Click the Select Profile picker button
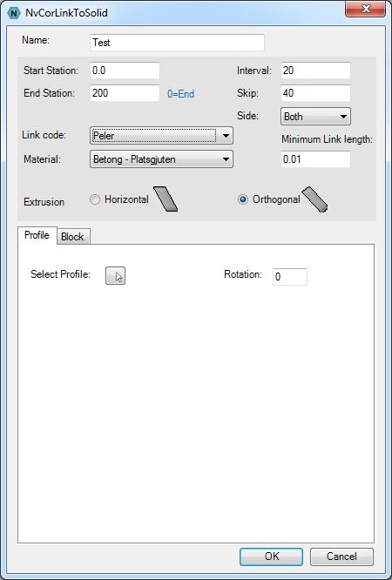The image size is (392, 580). click(x=116, y=275)
